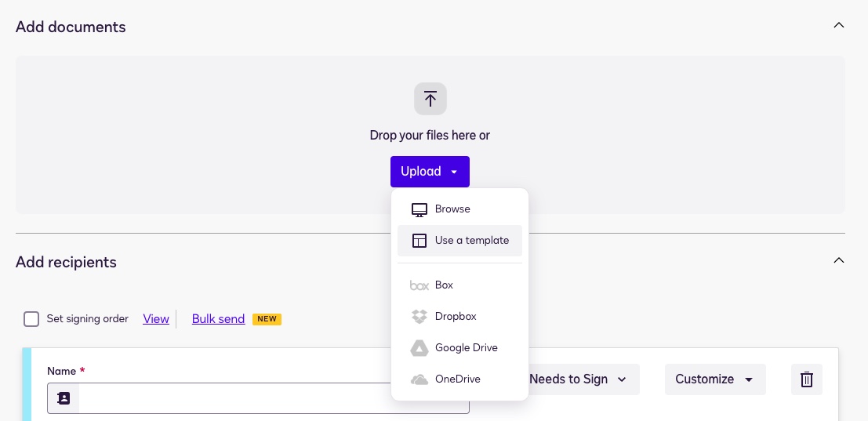Delete recipient using the trash icon

pos(806,379)
